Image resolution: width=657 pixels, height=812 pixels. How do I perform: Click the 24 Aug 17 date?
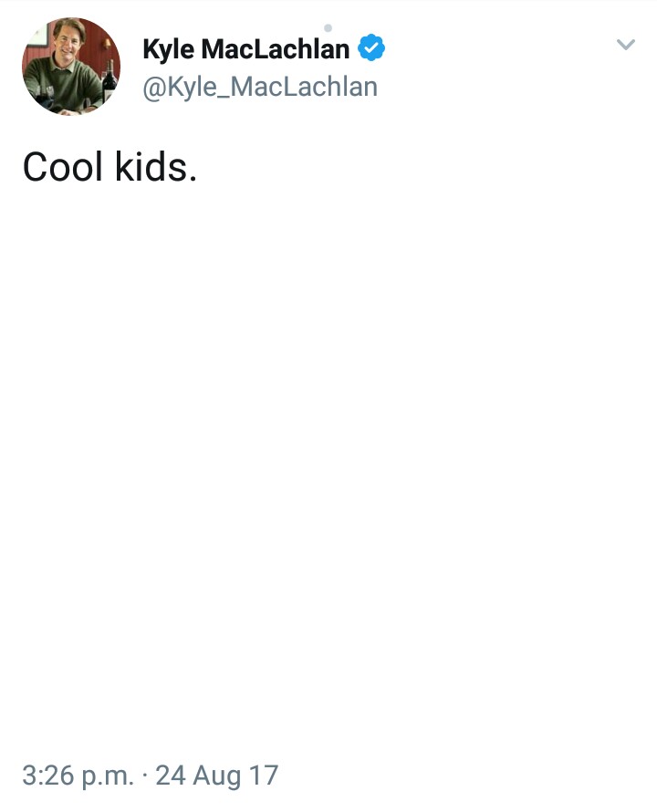click(217, 776)
